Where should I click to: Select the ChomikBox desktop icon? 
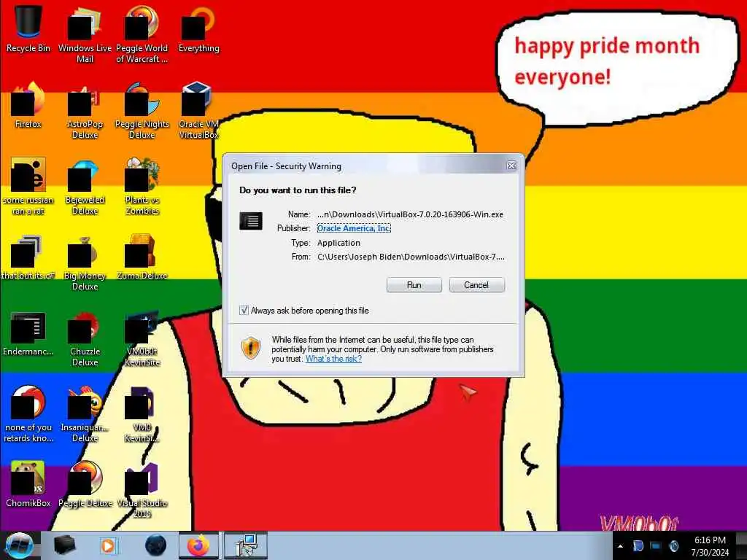[x=28, y=484]
